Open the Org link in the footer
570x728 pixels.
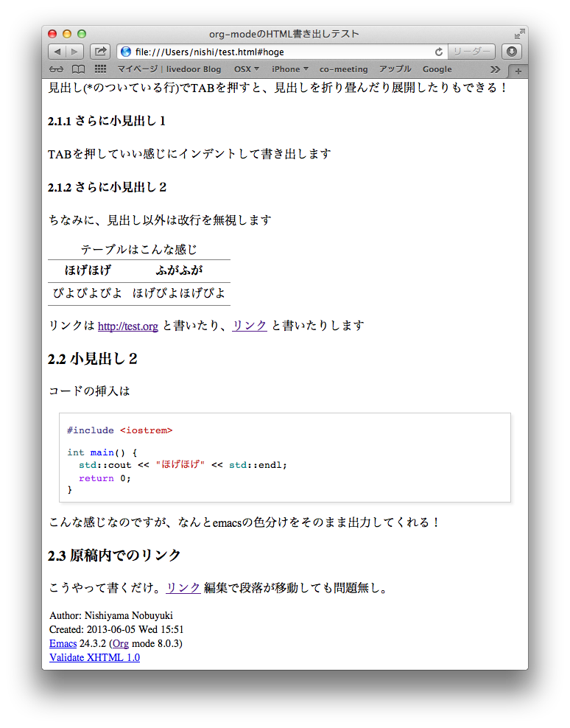click(121, 643)
